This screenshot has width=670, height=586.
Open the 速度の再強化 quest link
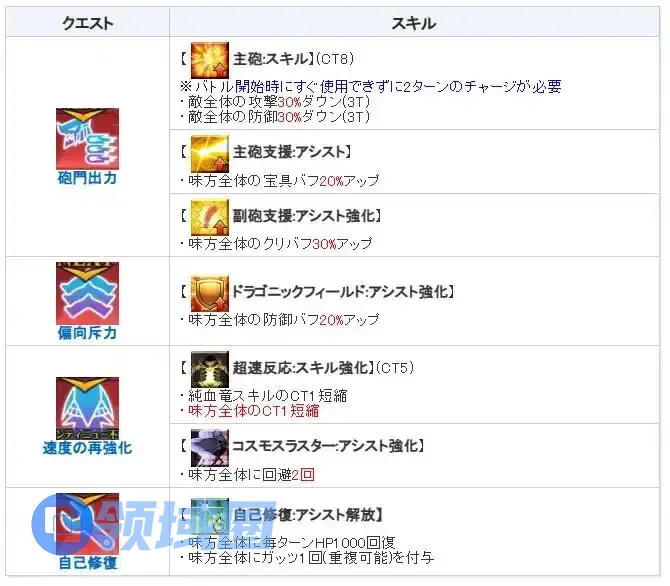[x=88, y=448]
